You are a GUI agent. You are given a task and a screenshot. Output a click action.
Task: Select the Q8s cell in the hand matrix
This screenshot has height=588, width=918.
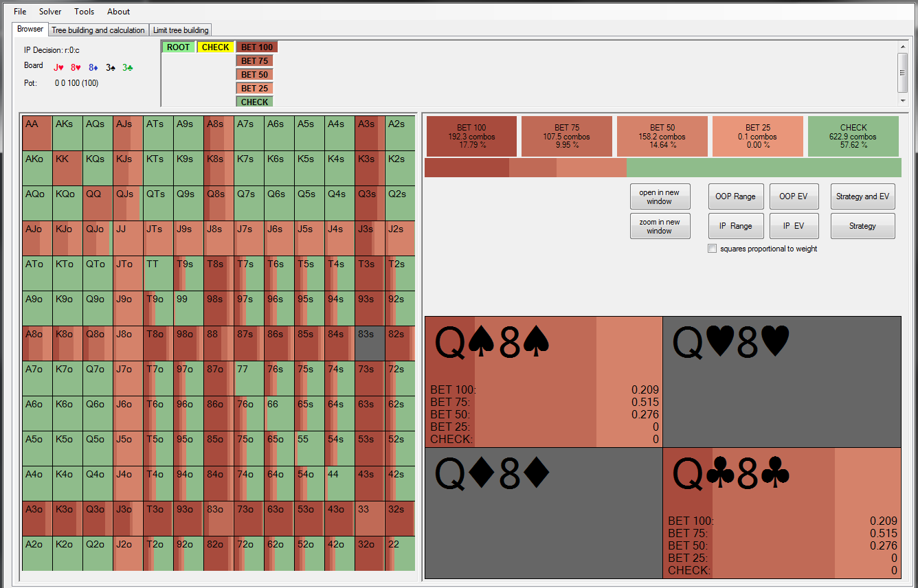coord(219,203)
